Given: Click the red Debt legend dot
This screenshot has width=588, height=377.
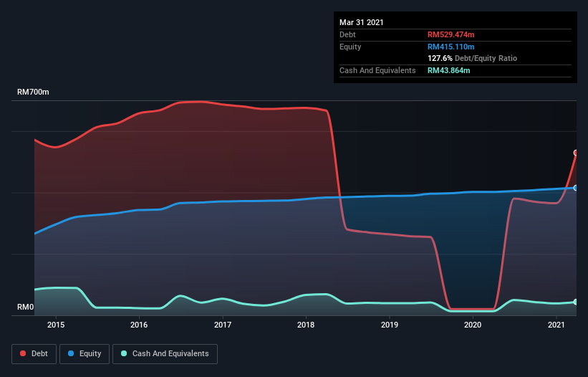Looking at the screenshot, I should (x=23, y=353).
